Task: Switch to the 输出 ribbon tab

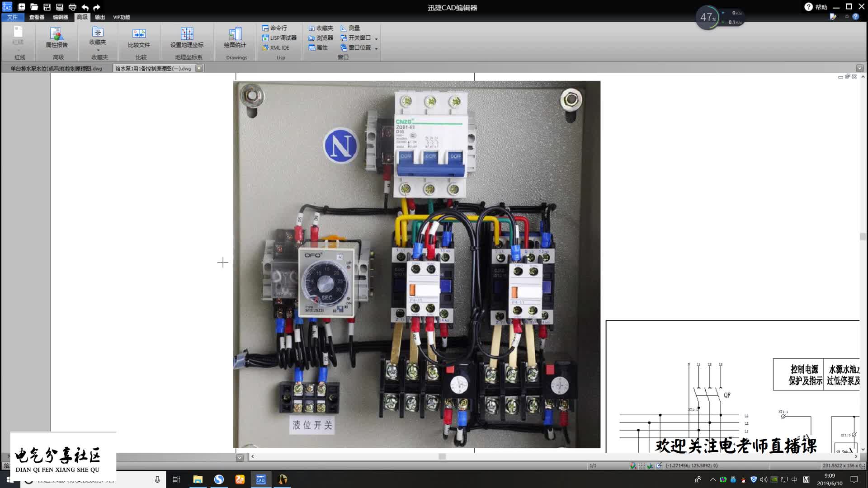Action: coord(100,17)
